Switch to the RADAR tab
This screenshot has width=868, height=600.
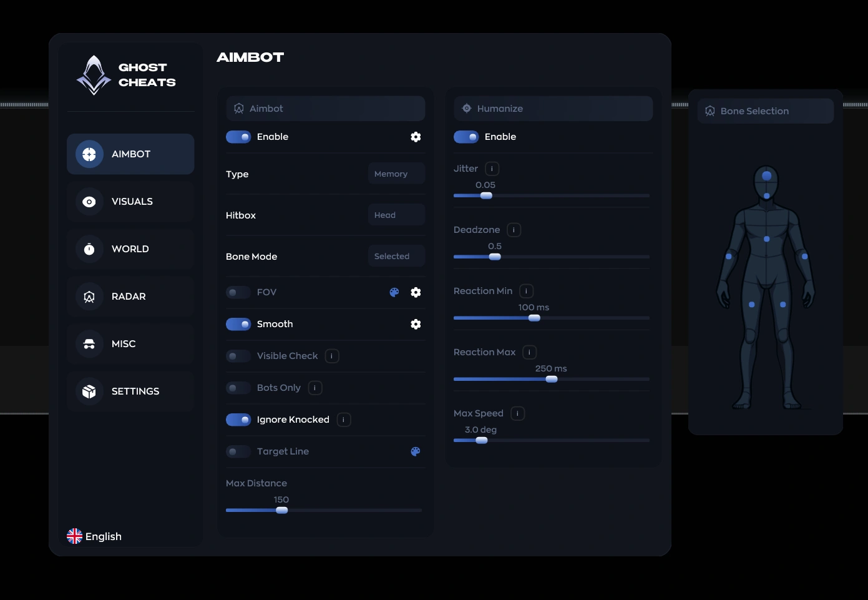pyautogui.click(x=130, y=297)
